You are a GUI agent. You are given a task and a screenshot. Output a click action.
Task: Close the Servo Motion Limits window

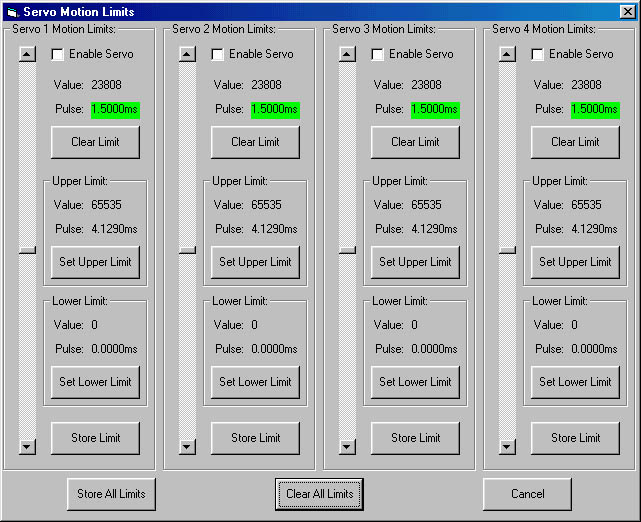coord(627,11)
